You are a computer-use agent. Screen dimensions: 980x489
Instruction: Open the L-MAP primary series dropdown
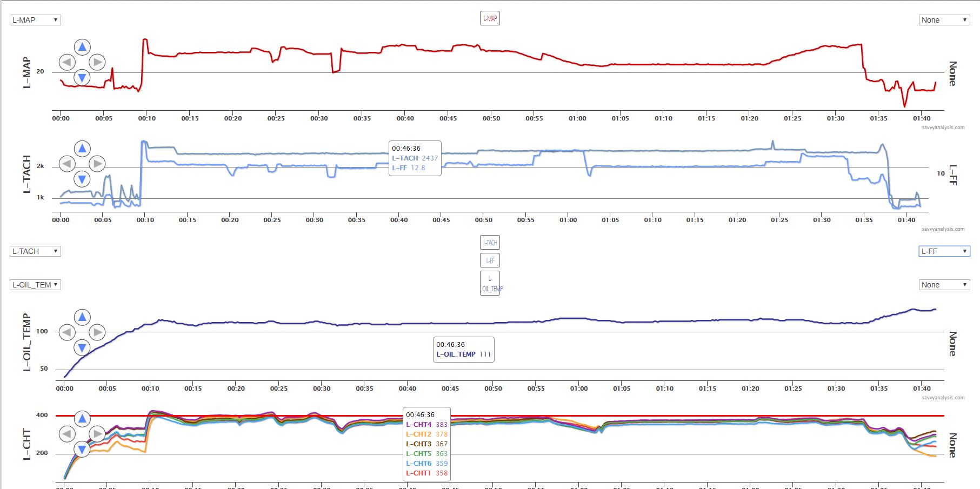point(35,20)
